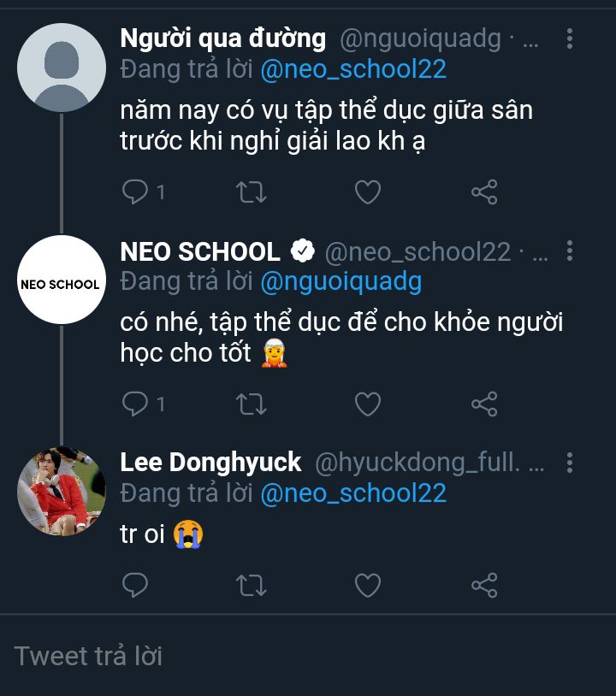Retweet Người qua đường's tweet
This screenshot has width=616, height=696.
252,192
